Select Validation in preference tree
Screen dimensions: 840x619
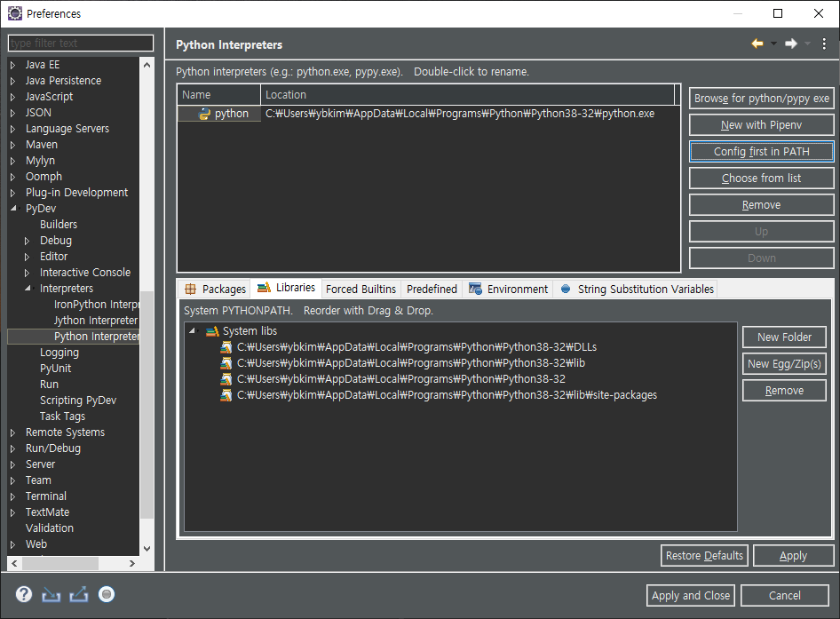pos(50,528)
